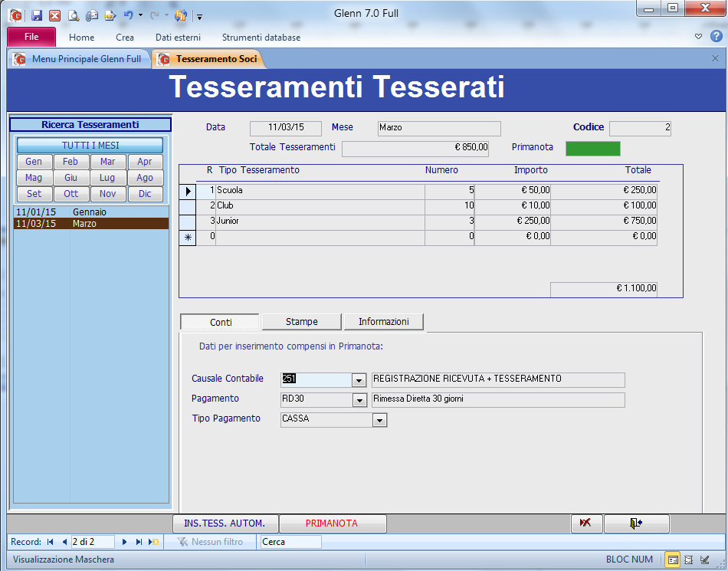This screenshot has width=728, height=571.
Task: Expand the Undo history dropdown arrow
Action: click(140, 16)
